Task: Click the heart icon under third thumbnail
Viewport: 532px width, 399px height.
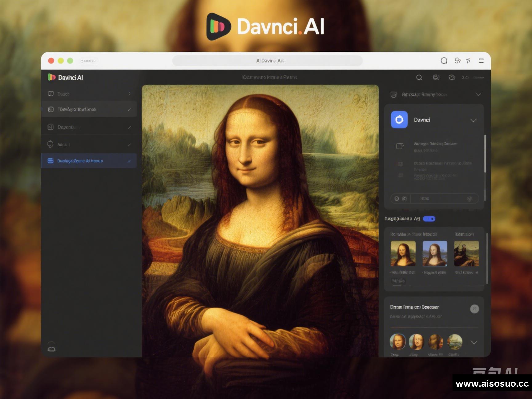Action: tap(477, 272)
